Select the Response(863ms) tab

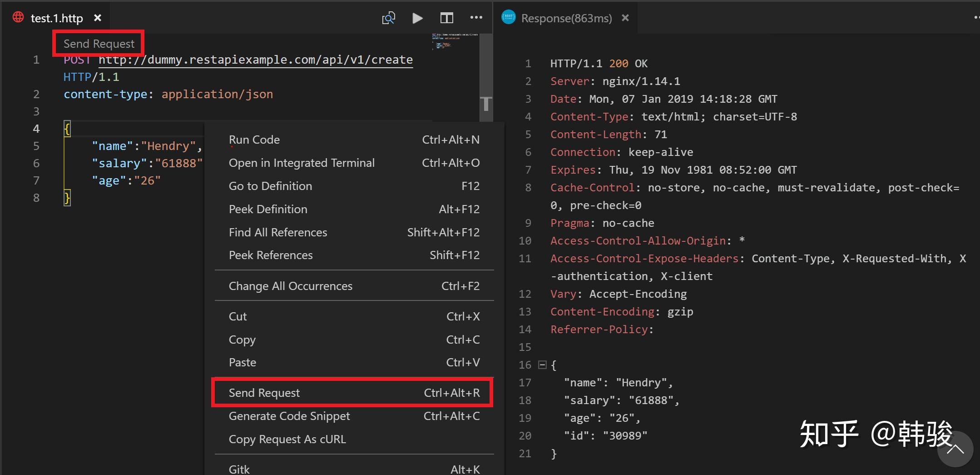(567, 18)
